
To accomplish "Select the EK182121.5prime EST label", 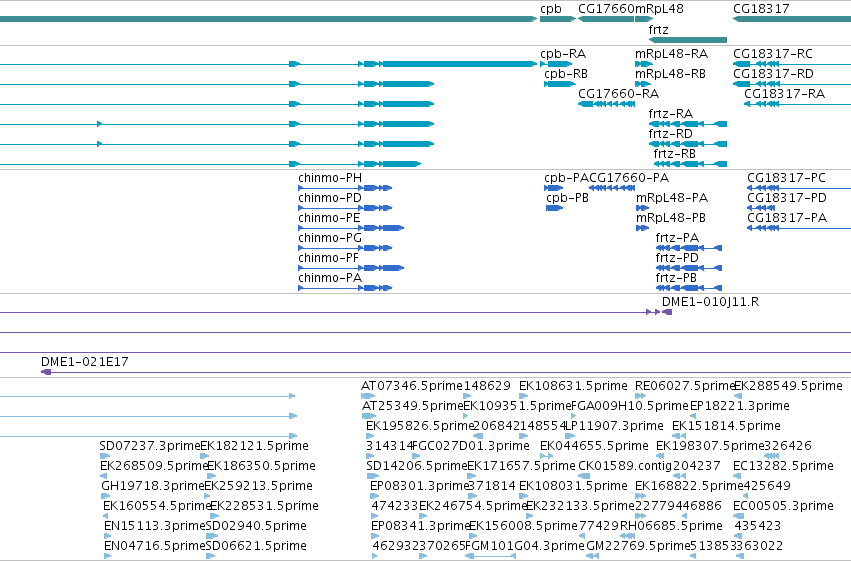I will 255,446.
